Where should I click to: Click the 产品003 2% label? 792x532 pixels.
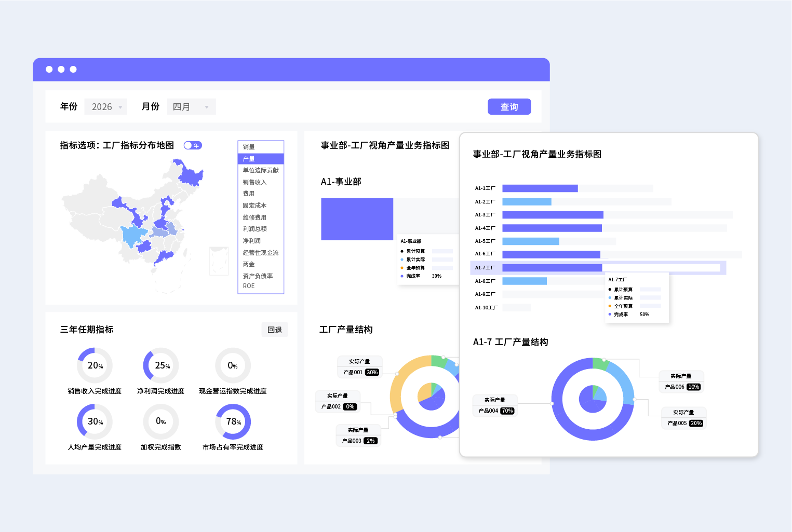click(358, 441)
